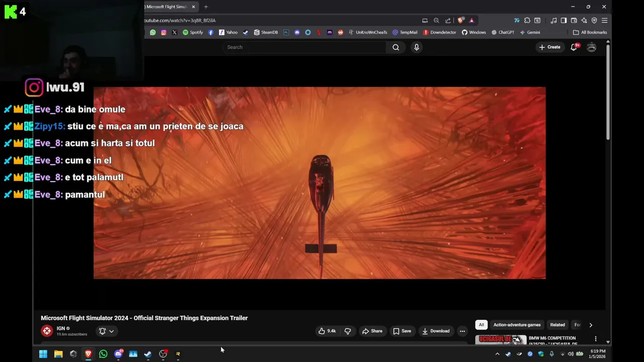Expand subscription notification bell dropdown
644x362 pixels.
pos(106,331)
